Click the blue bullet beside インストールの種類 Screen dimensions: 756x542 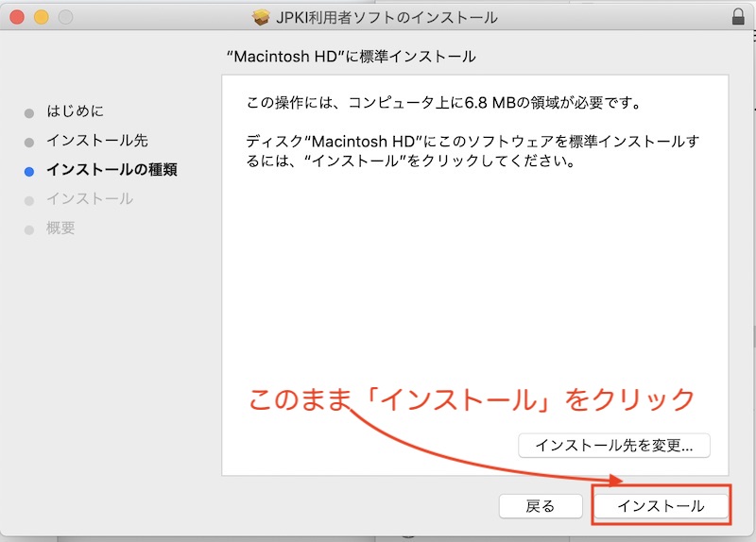coord(29,172)
